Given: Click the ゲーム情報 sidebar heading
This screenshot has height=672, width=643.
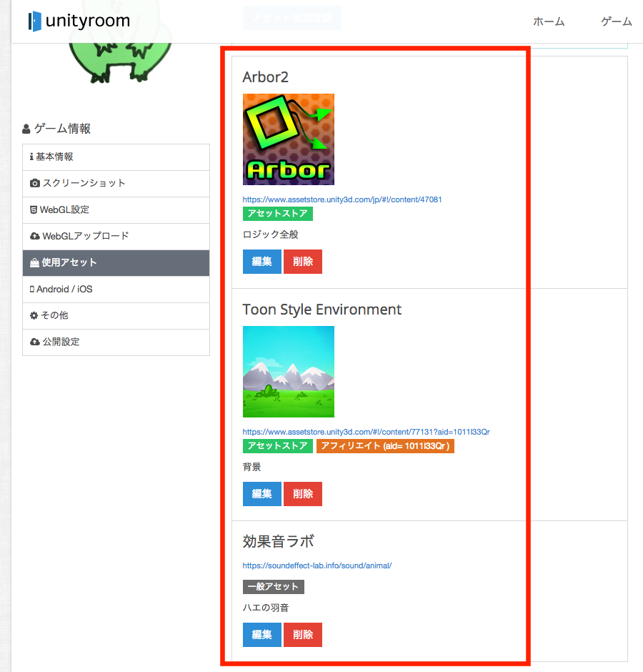Looking at the screenshot, I should (56, 129).
